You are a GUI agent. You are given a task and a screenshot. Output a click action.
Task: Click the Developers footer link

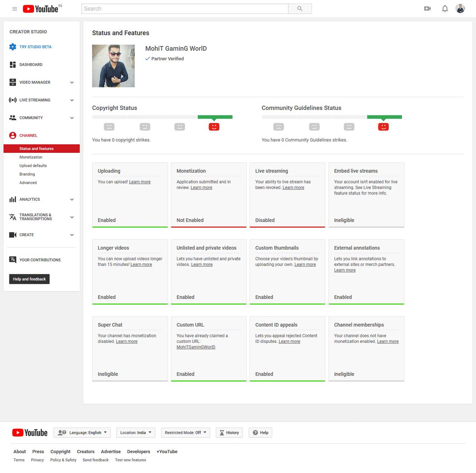[x=138, y=452]
